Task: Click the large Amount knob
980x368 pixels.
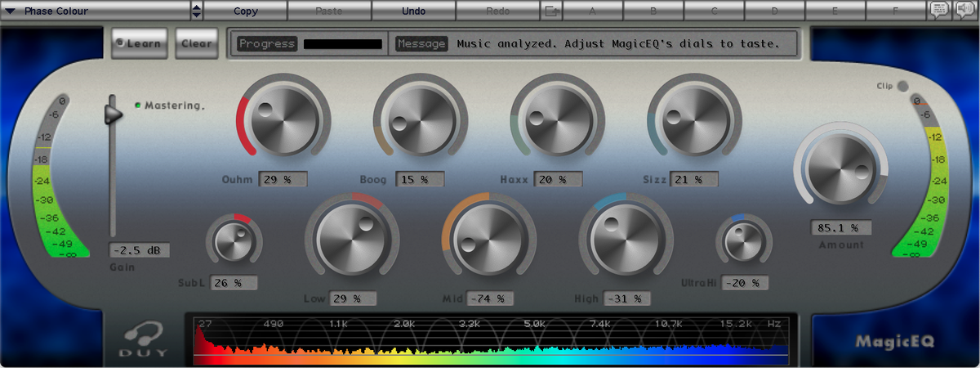Action: pyautogui.click(x=841, y=169)
